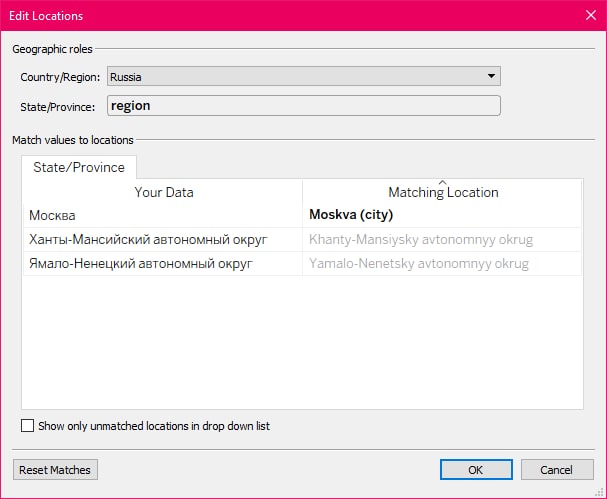Edit the Khanty-Mansiysky avtonomnyy okrug match
The height and width of the screenshot is (499, 607).
[442, 240]
